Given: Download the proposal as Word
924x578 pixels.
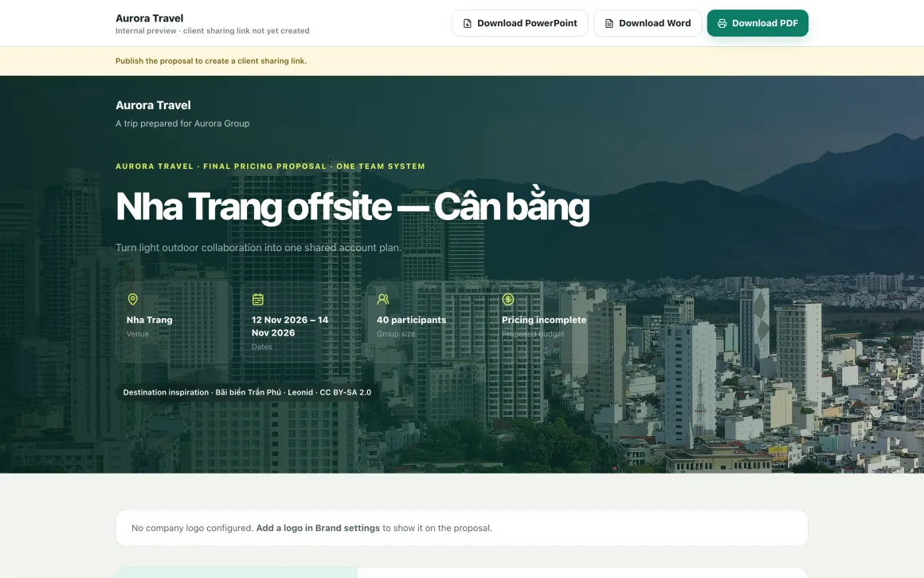Looking at the screenshot, I should coord(648,23).
